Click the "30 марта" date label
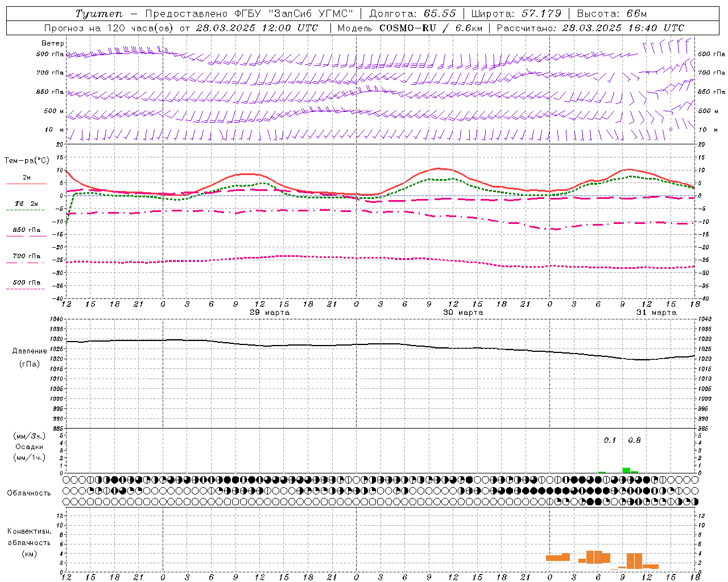 pos(463,313)
